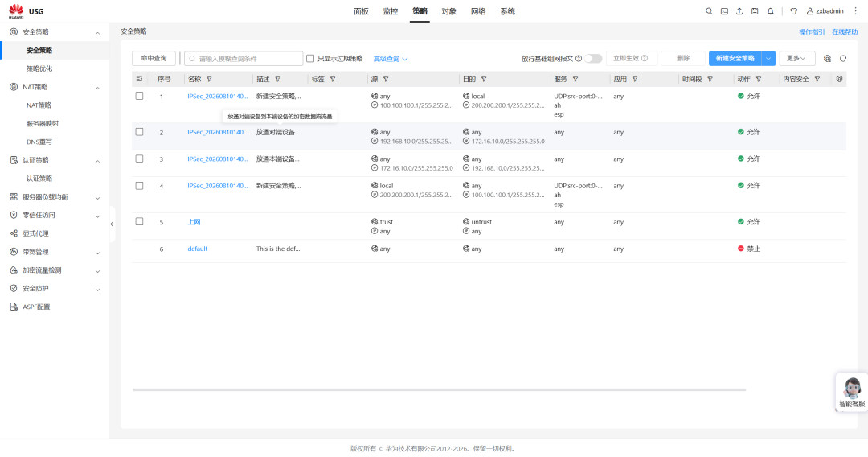Click filter icon of 时间段 column
Image resolution: width=868 pixels, height=457 pixels.
(710, 79)
